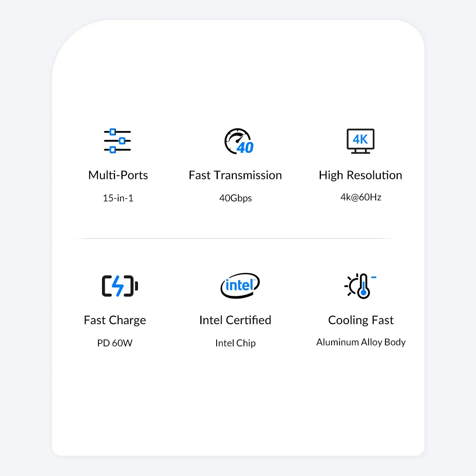Click the 40Gbps subtitle text
476x476 pixels.
click(235, 198)
